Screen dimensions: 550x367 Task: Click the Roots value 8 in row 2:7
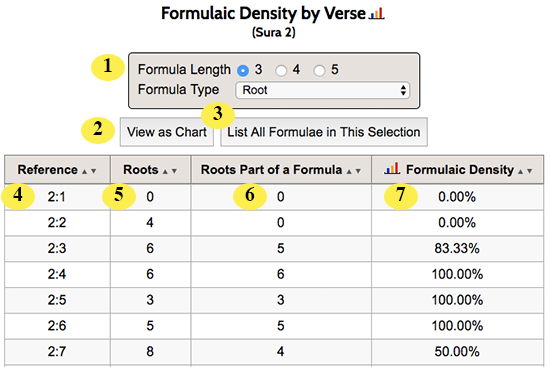[150, 352]
